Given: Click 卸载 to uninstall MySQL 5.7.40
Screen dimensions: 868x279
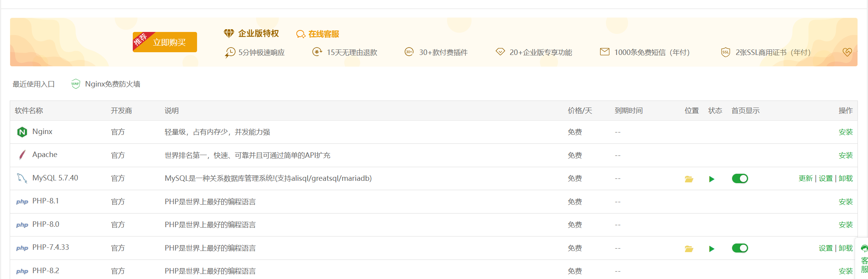Looking at the screenshot, I should click(845, 178).
